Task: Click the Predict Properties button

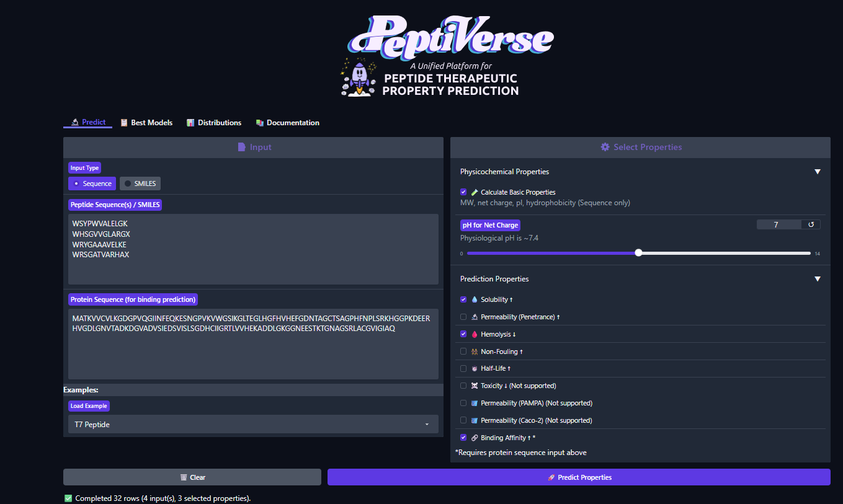Action: point(579,477)
